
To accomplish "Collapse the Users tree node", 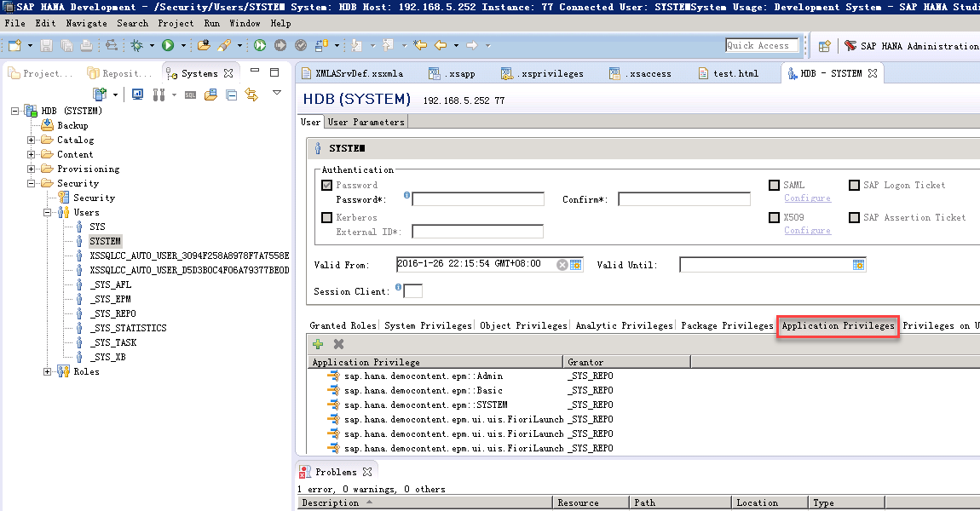I will (x=47, y=212).
